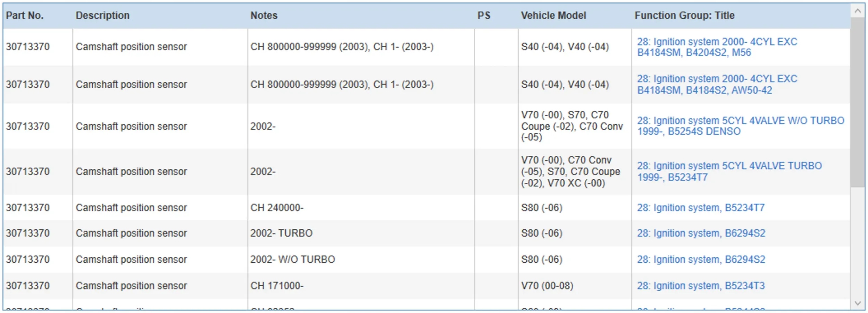The height and width of the screenshot is (313, 868).
Task: Select the V70 (00-08) vehicle model cell
Action: (547, 286)
